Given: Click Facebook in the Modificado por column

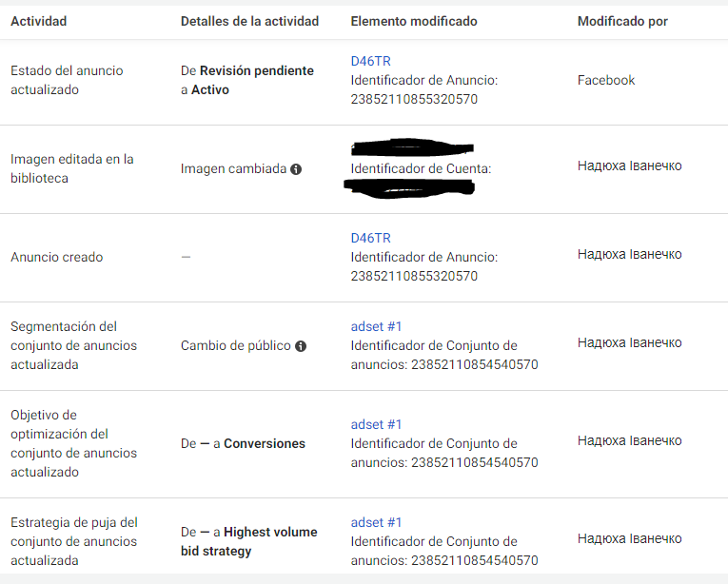Looking at the screenshot, I should [606, 80].
